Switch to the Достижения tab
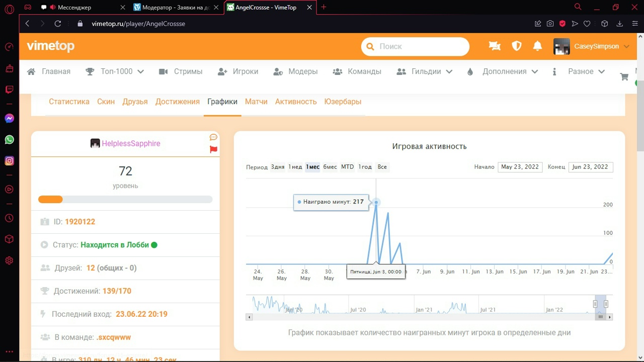 pos(178,102)
